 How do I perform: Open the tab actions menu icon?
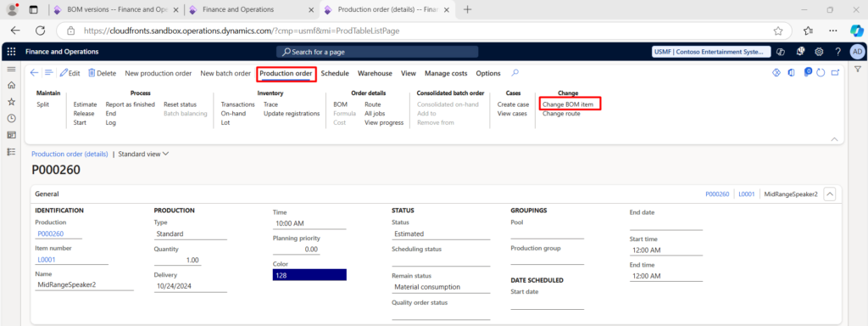[34, 9]
